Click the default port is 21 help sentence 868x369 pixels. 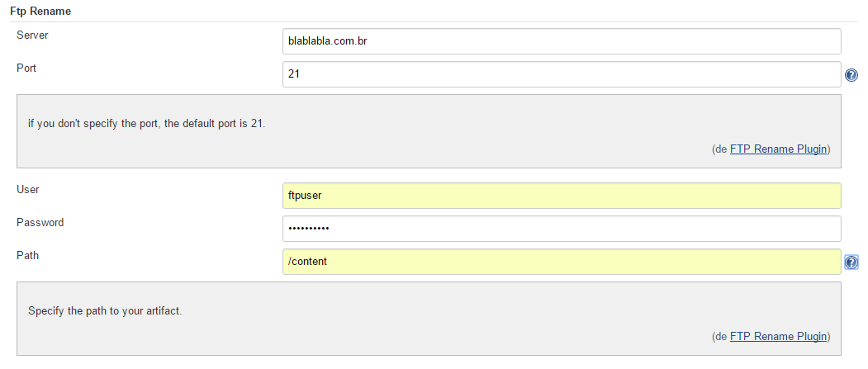147,123
